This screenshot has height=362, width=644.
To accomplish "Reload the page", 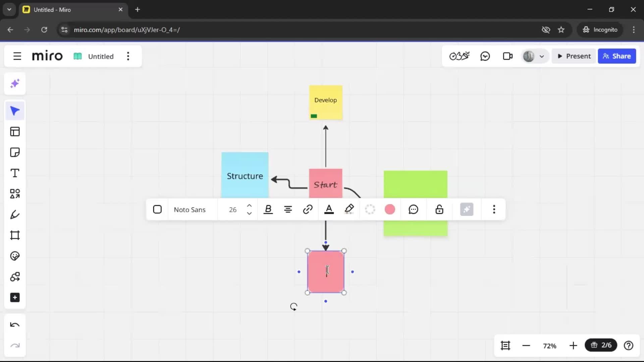I will pos(44,30).
